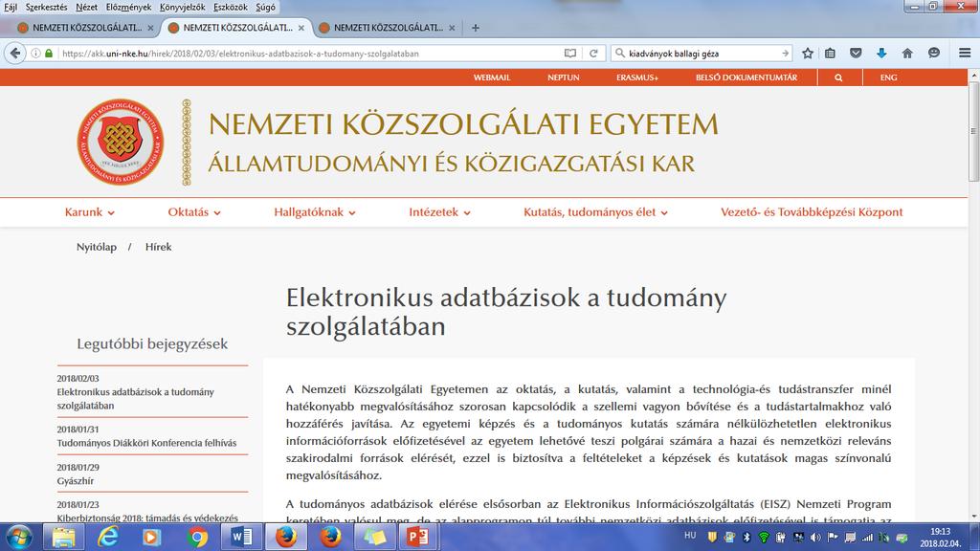Open the Windows Start button
The height and width of the screenshot is (551, 980).
point(18,538)
